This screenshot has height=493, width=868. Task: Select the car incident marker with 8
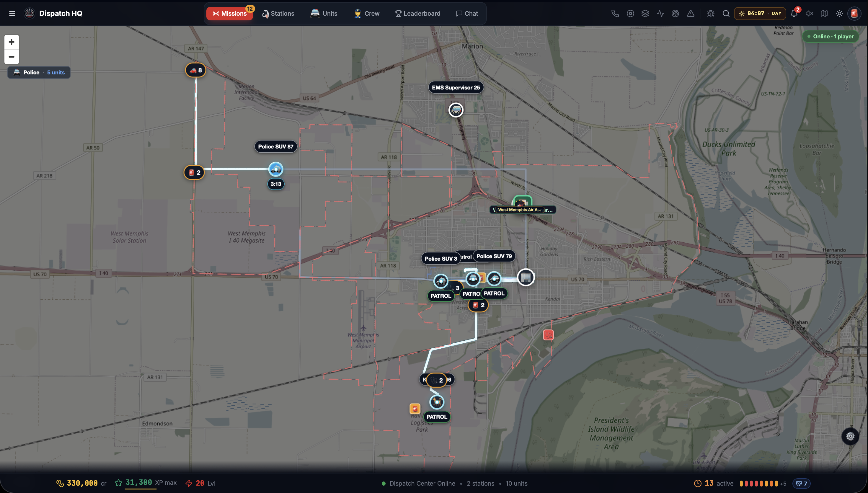(196, 71)
